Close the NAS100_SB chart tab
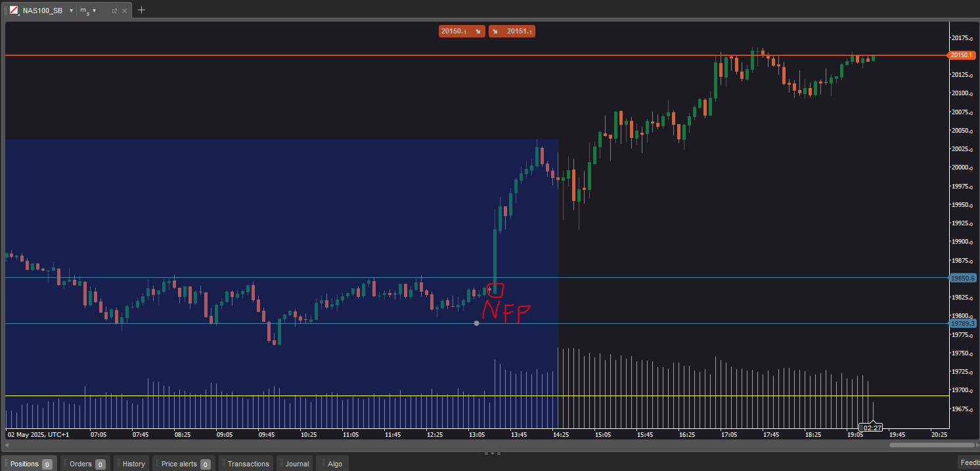Viewport: 980px width, 471px height. click(x=124, y=11)
